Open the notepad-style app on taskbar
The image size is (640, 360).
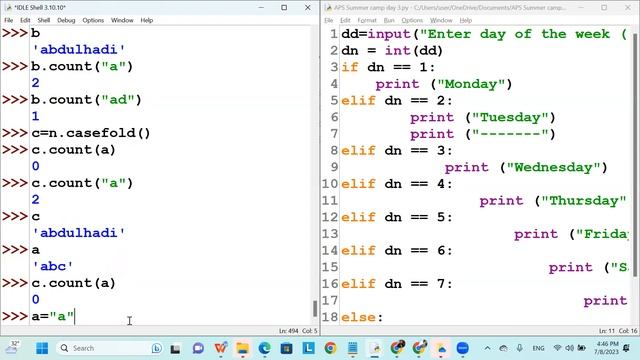click(353, 348)
